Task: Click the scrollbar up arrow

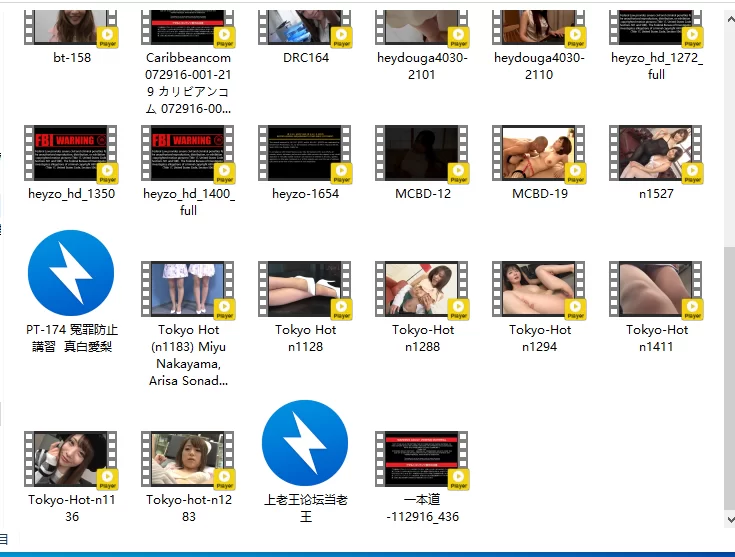Action: [730, 20]
